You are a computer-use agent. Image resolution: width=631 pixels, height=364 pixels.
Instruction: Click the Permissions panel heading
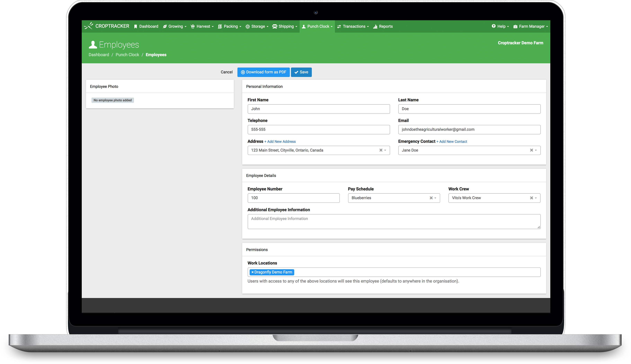[257, 250]
